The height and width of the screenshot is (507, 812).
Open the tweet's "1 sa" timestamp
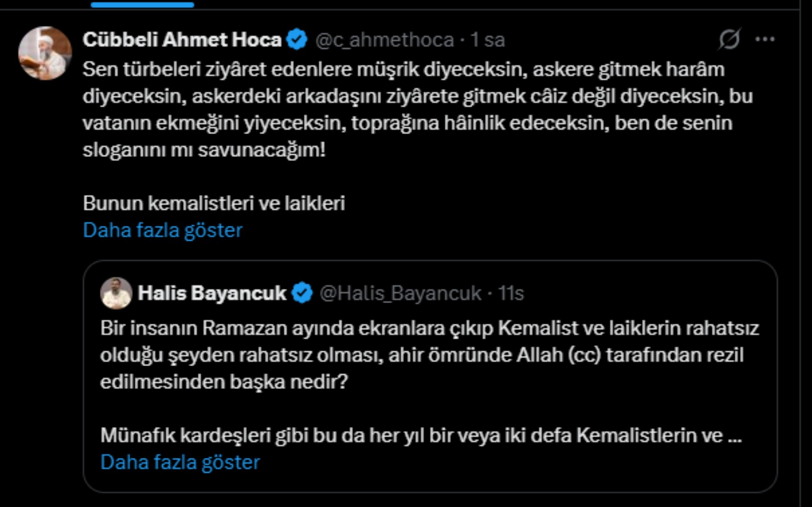point(488,40)
